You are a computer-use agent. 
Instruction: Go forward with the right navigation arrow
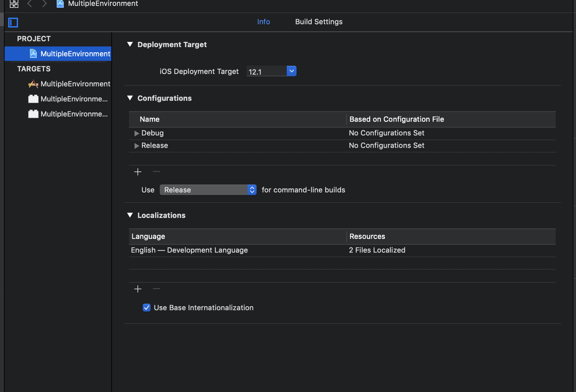click(x=45, y=4)
